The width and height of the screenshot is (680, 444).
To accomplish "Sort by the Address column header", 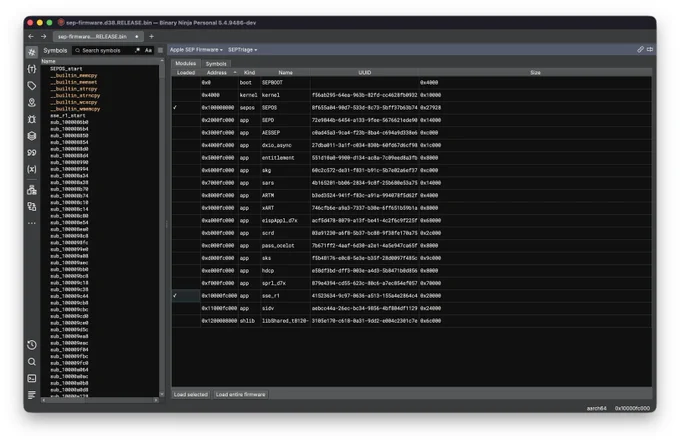I will [219, 72].
